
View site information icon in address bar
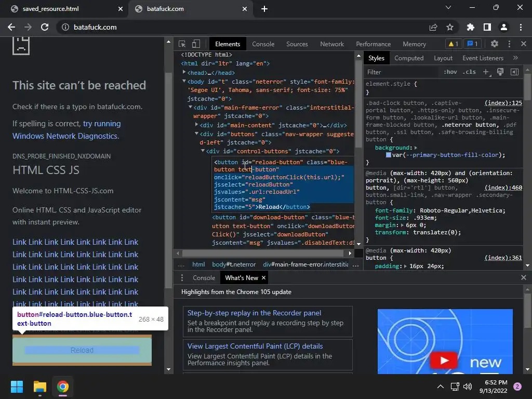65,27
